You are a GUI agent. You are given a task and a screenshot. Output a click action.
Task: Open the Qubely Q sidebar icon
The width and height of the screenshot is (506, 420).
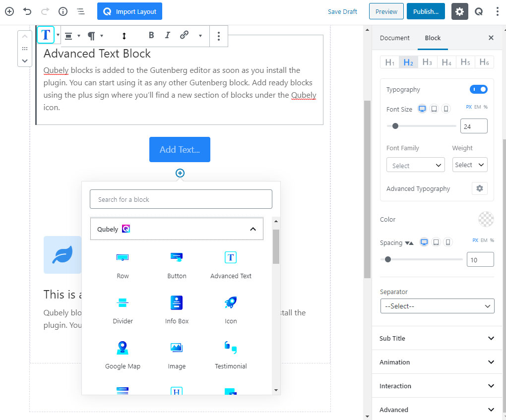(479, 11)
